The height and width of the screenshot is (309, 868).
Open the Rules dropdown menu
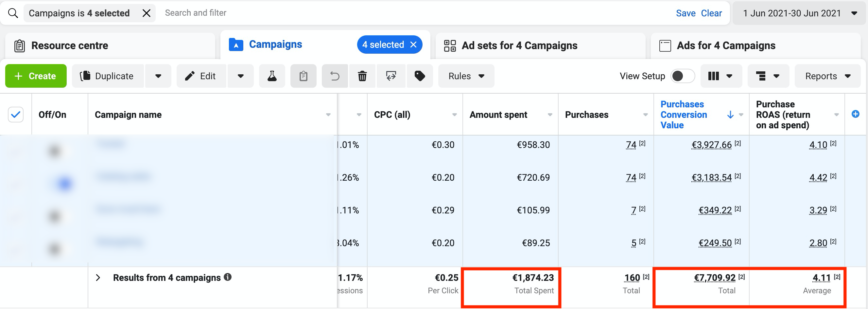[x=466, y=76]
